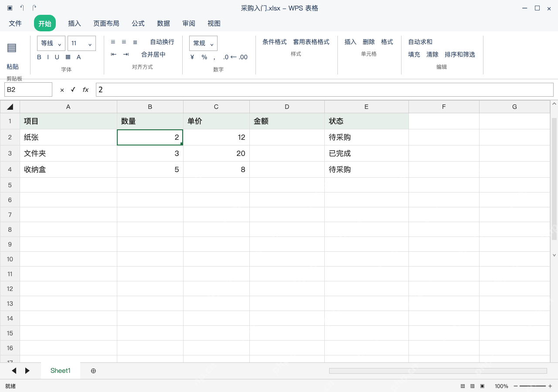
Task: Toggle 合并居中 merge and center
Action: tap(153, 54)
